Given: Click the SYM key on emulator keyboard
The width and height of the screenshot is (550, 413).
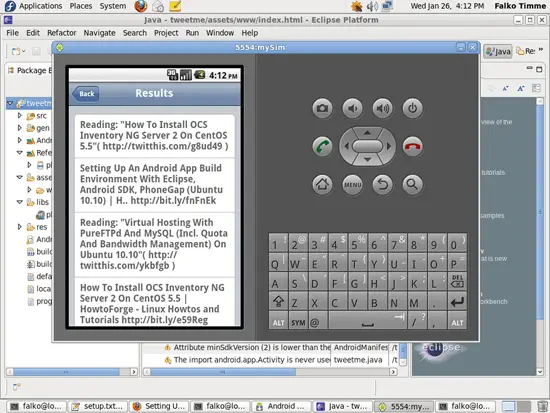Looking at the screenshot, I should pos(298,321).
